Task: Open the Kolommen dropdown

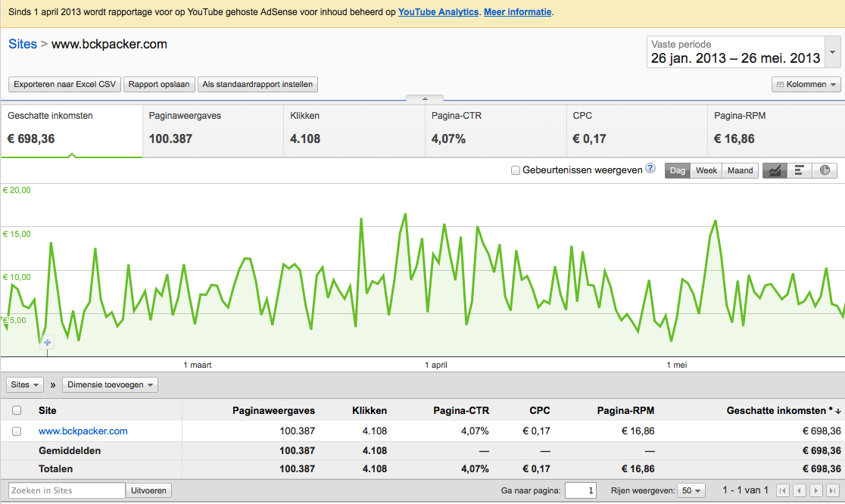Action: [806, 85]
